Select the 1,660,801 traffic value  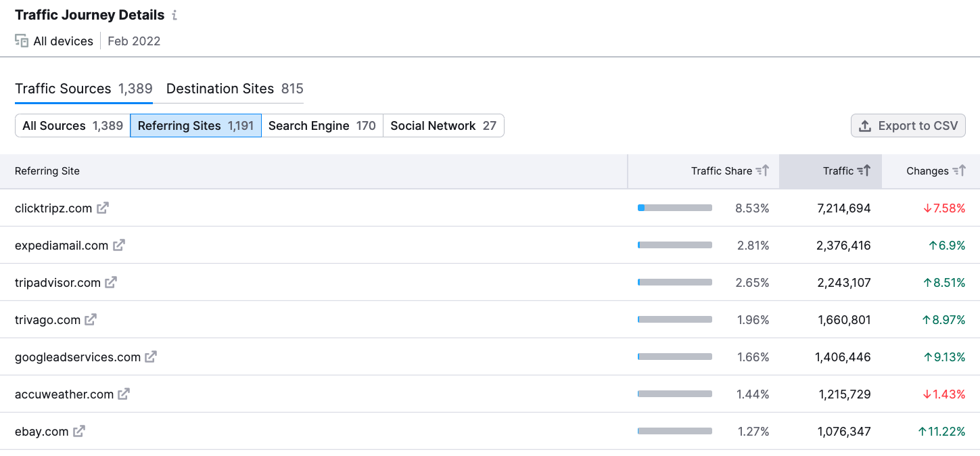click(845, 320)
